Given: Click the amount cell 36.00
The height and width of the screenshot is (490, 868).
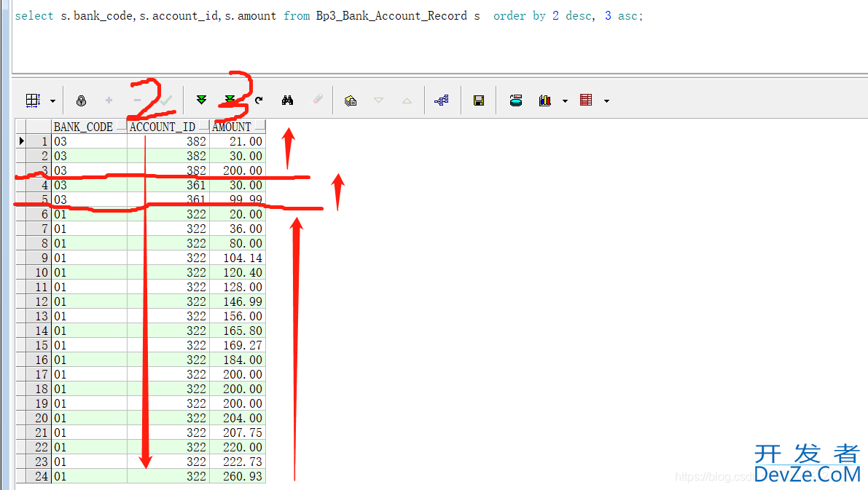Looking at the screenshot, I should pos(238,229).
